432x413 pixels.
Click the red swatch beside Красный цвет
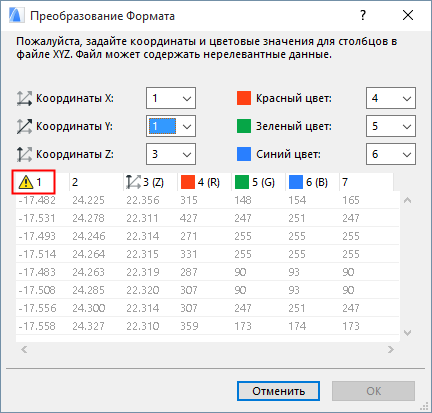(x=244, y=98)
